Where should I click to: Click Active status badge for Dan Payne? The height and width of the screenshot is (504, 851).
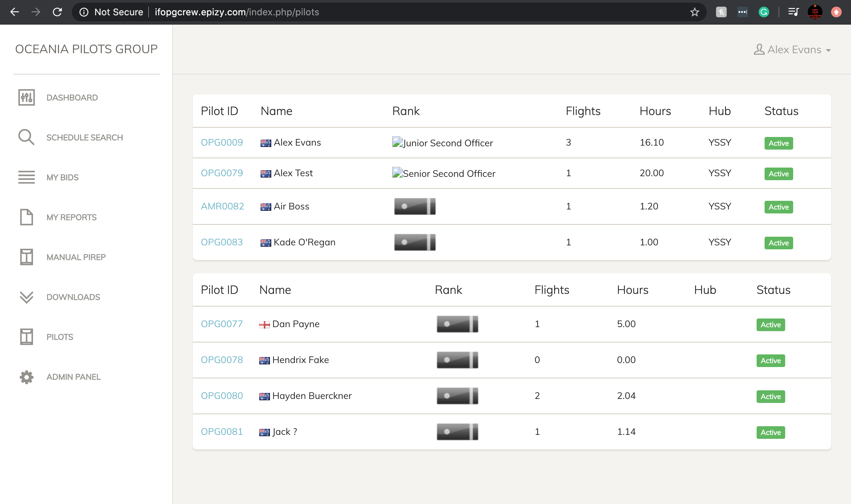coord(771,325)
